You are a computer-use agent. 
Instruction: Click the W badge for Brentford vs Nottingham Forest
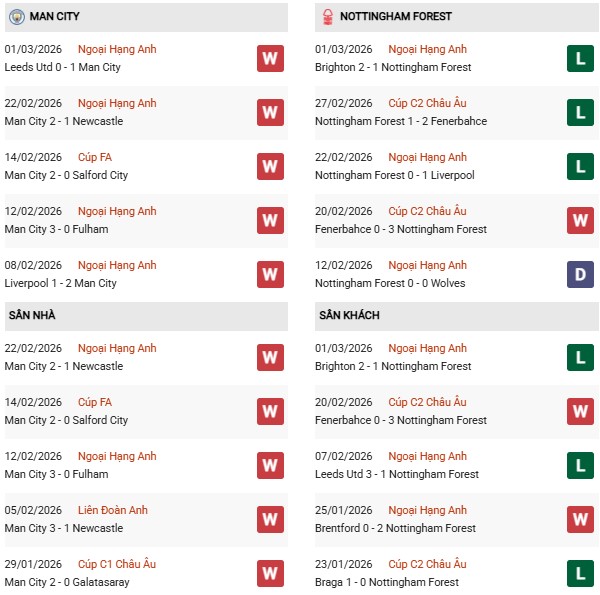(580, 519)
